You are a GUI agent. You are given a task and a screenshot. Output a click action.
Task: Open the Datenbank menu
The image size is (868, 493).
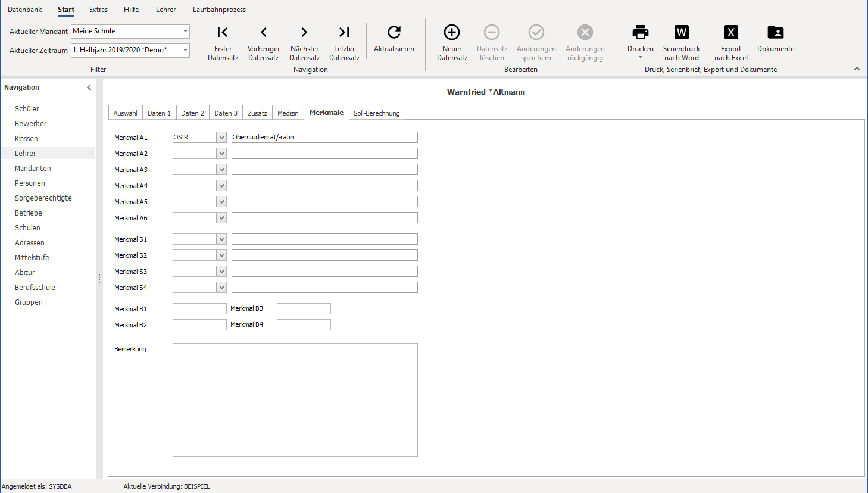pos(25,10)
